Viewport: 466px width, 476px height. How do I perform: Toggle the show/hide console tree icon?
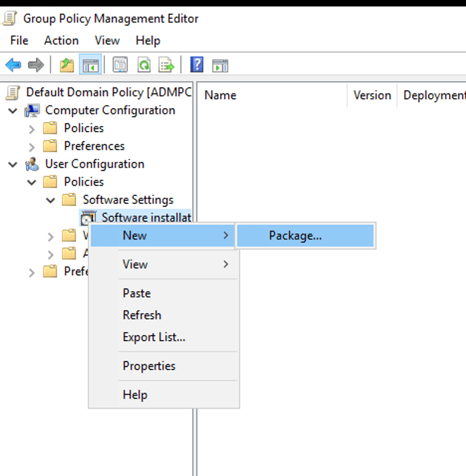[90, 64]
